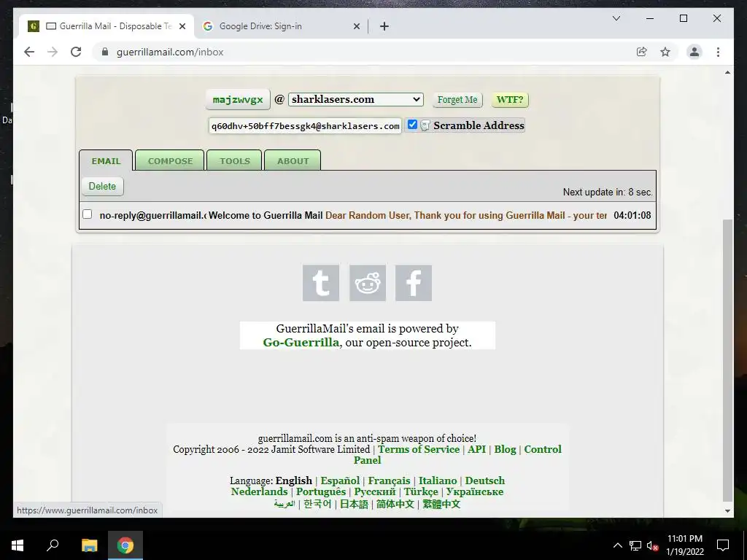Switch language to Nederlands
This screenshot has height=560, width=747.
(259, 491)
